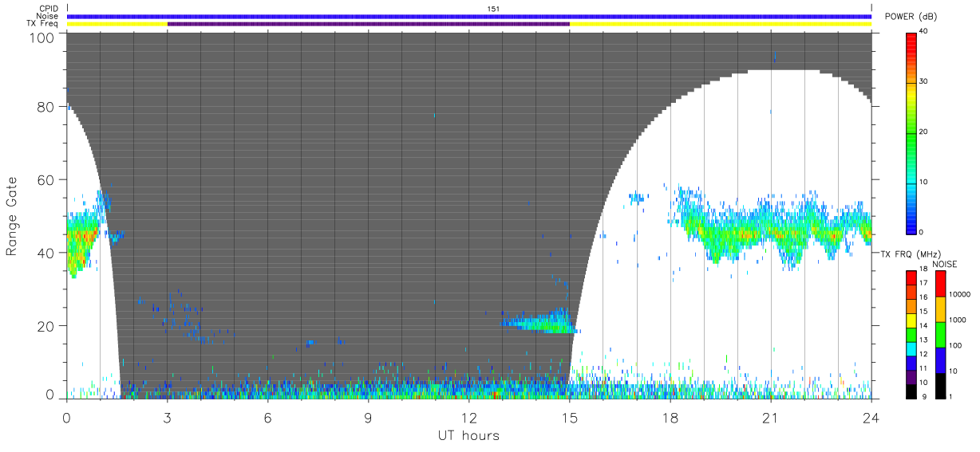980x452 pixels.
Task: Click the 20 tick on Range Gate axis
Action: [x=47, y=327]
